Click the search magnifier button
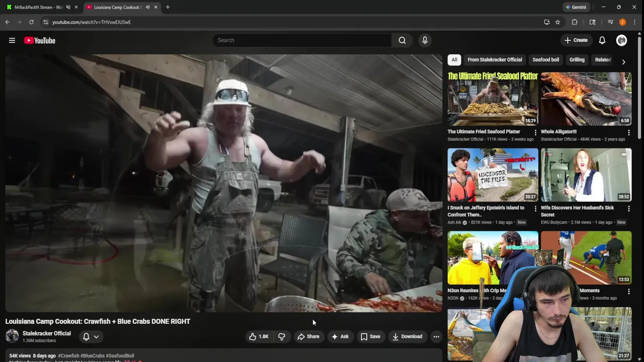Screen dimensions: 644x362 [x=402, y=40]
